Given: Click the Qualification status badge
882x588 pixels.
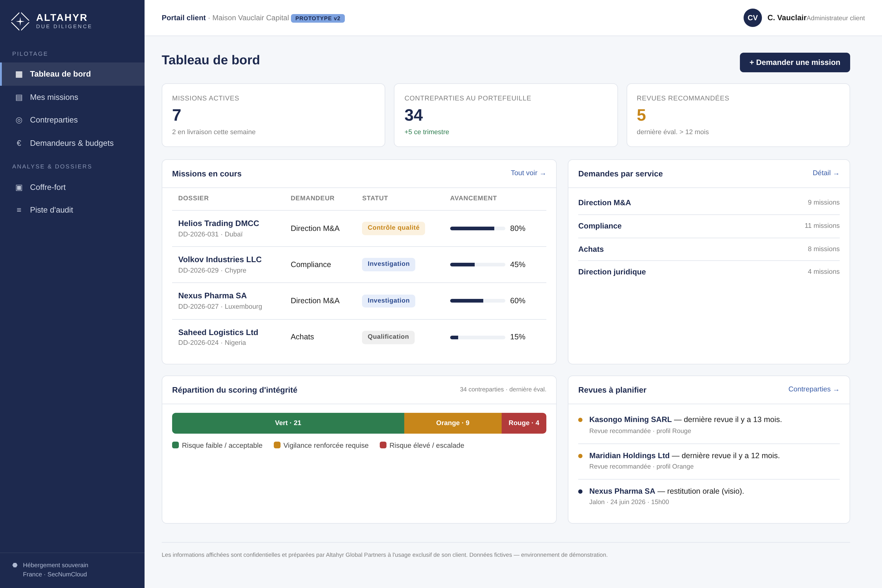Looking at the screenshot, I should (x=388, y=337).
